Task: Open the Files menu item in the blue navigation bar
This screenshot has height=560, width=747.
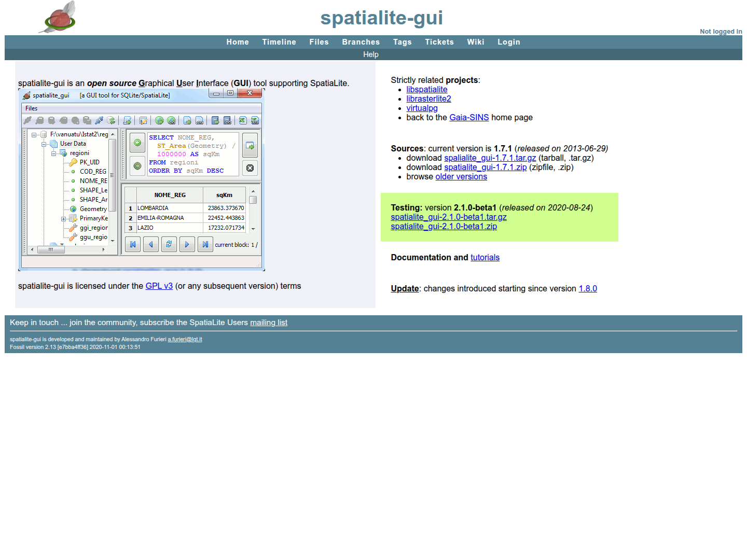Action: pyautogui.click(x=319, y=42)
